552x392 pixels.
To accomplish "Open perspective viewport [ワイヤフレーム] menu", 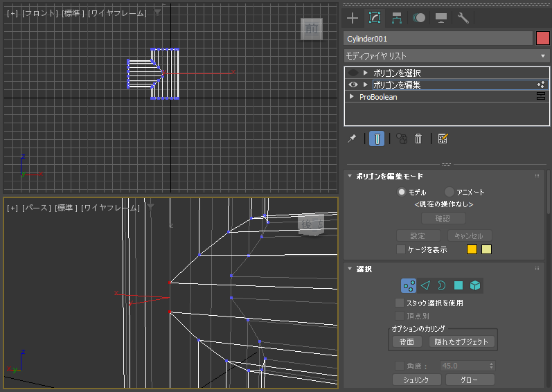I will point(110,208).
